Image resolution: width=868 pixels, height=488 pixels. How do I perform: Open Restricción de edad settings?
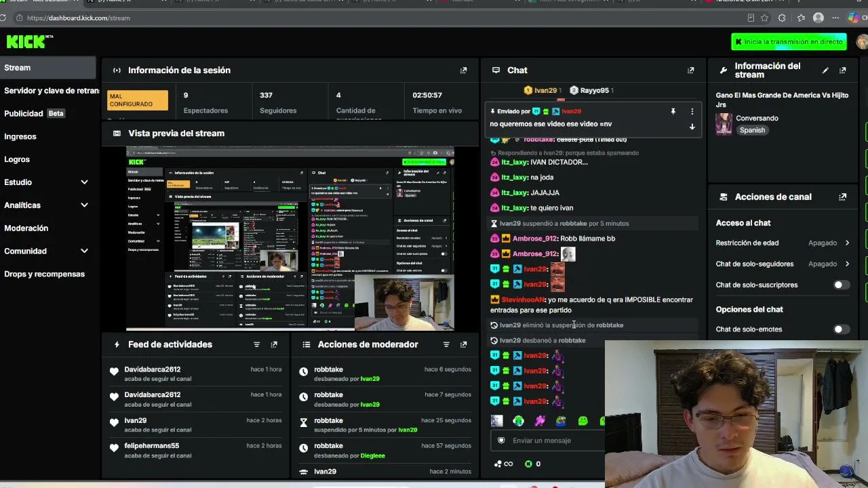783,243
